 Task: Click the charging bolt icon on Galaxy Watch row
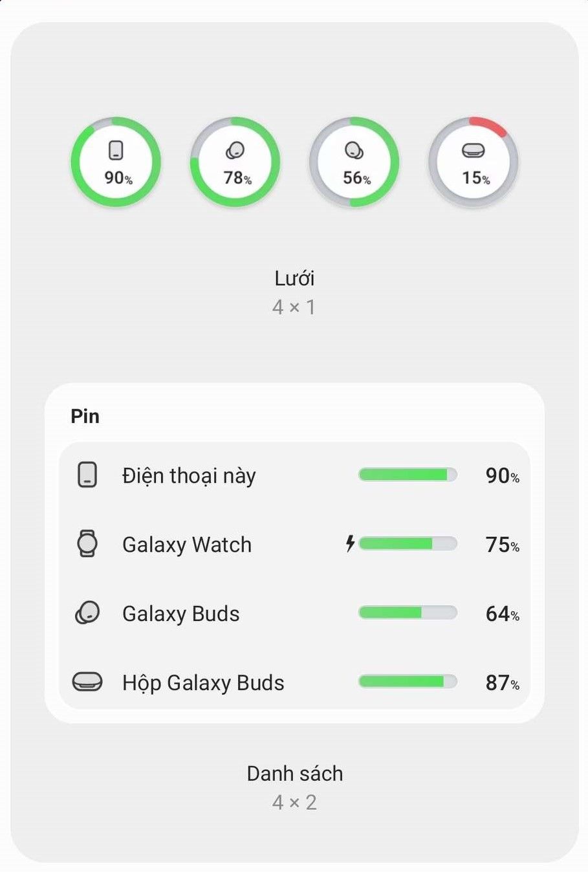[350, 543]
